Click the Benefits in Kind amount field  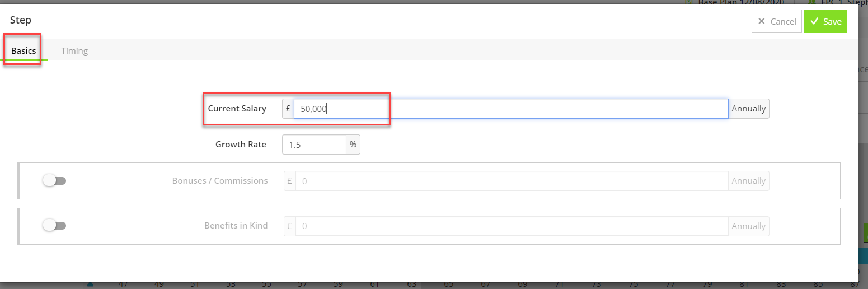coord(512,226)
